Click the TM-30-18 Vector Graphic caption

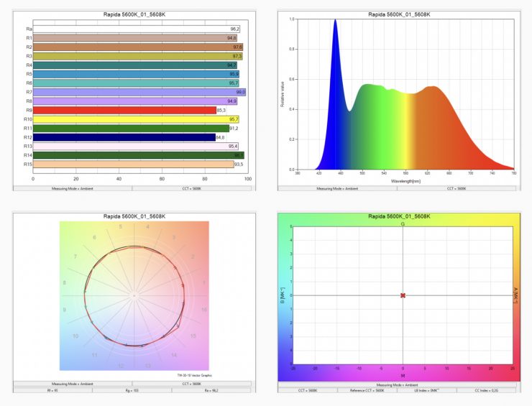pyautogui.click(x=194, y=375)
